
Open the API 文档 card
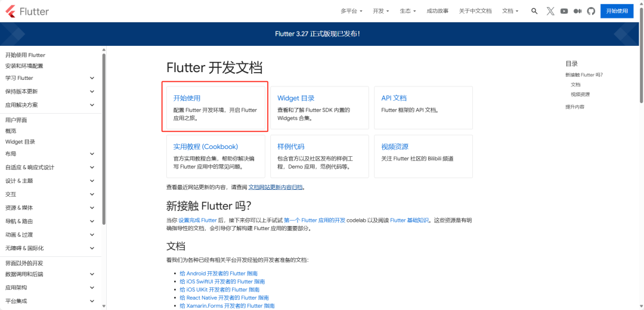pos(423,107)
